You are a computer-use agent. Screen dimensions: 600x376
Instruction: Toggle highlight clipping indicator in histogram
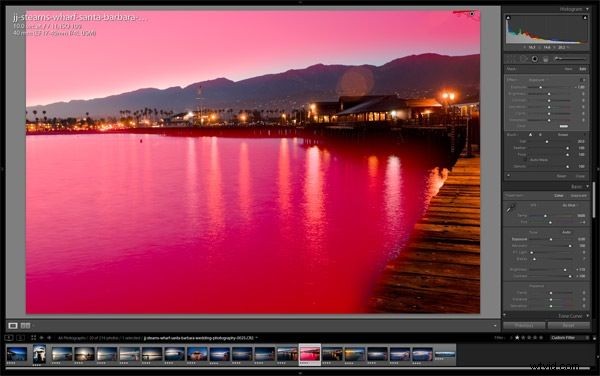pos(585,18)
